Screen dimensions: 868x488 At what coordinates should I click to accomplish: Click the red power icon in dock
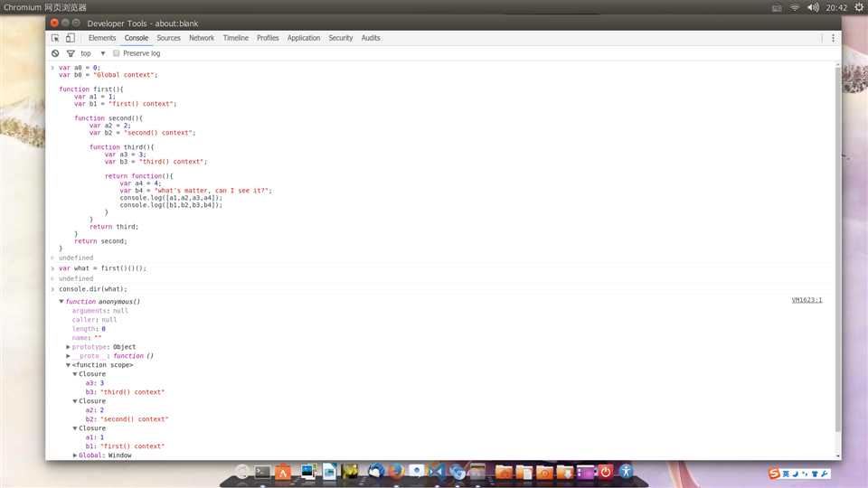[x=606, y=472]
